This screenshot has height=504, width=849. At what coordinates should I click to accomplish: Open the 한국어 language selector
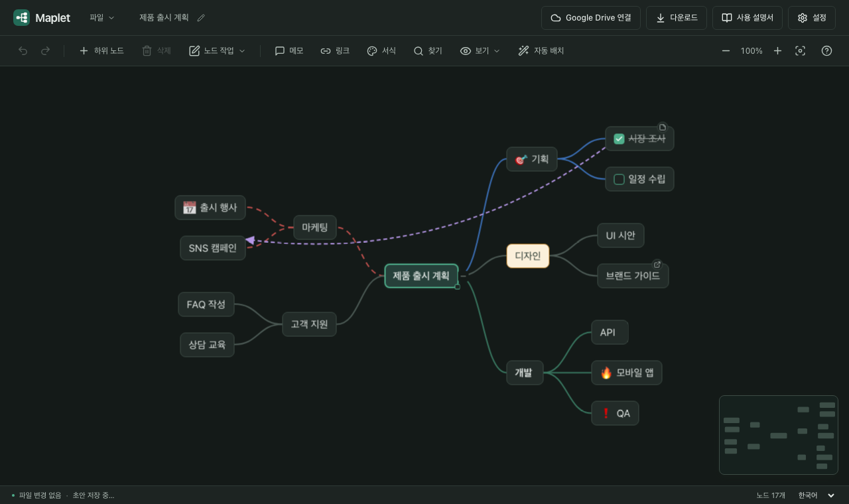[816, 495]
